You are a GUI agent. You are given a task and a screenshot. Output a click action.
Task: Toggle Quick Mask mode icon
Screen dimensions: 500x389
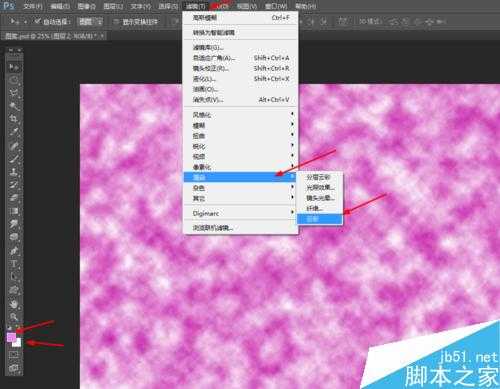(x=14, y=354)
